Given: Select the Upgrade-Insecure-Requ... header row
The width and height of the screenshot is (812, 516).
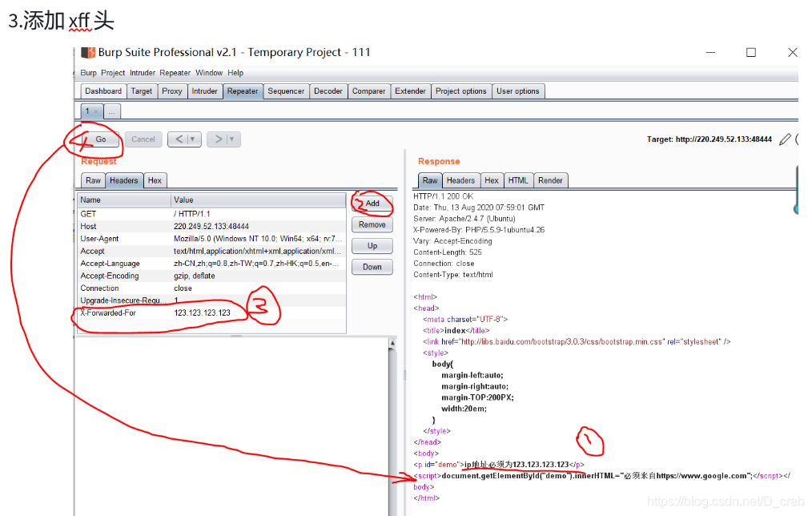Looking at the screenshot, I should coord(211,300).
